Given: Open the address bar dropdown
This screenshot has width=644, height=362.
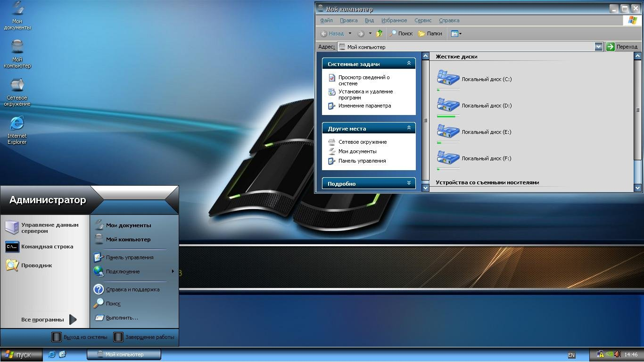Looking at the screenshot, I should pos(599,47).
